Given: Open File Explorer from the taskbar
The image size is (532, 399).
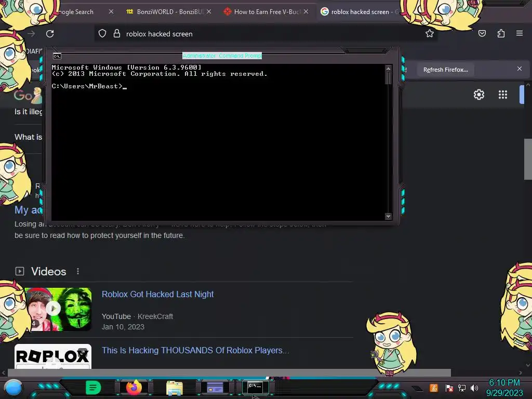Looking at the screenshot, I should click(175, 388).
